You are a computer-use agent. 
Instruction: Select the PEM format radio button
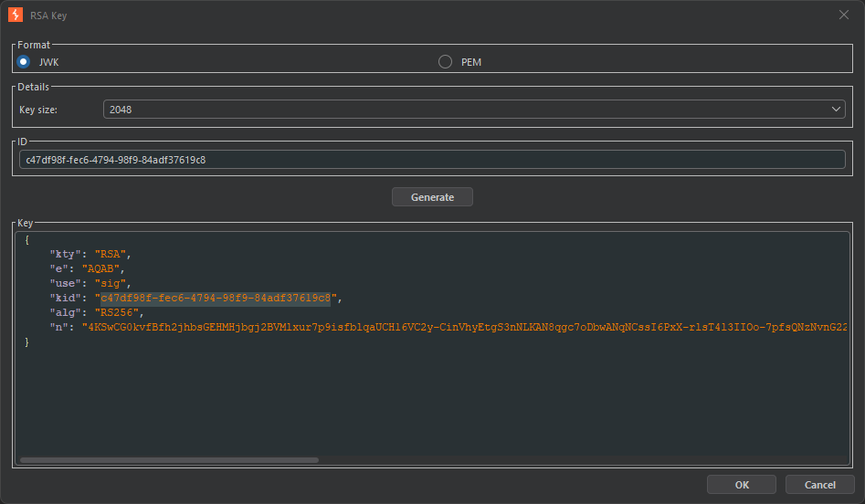(x=445, y=62)
